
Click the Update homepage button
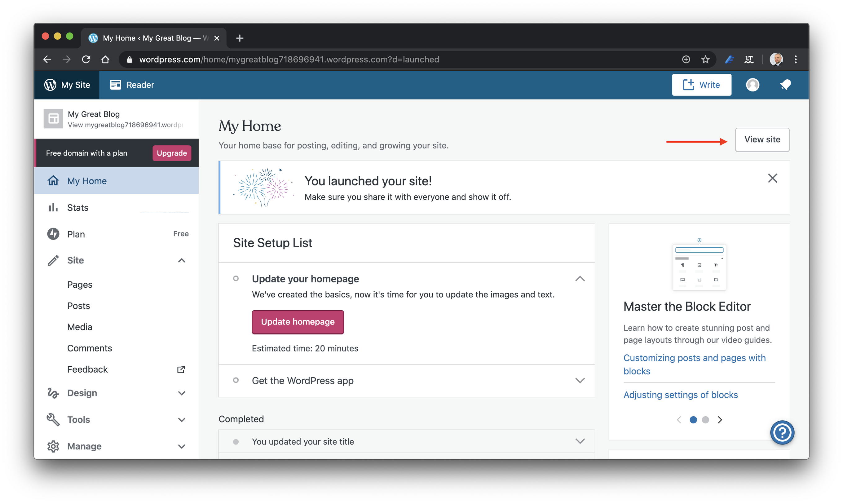pyautogui.click(x=298, y=322)
